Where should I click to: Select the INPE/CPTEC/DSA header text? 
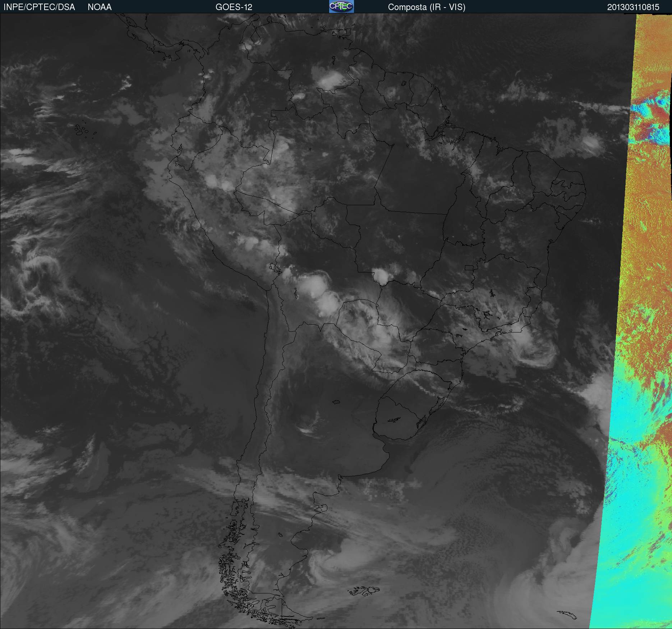pyautogui.click(x=39, y=7)
